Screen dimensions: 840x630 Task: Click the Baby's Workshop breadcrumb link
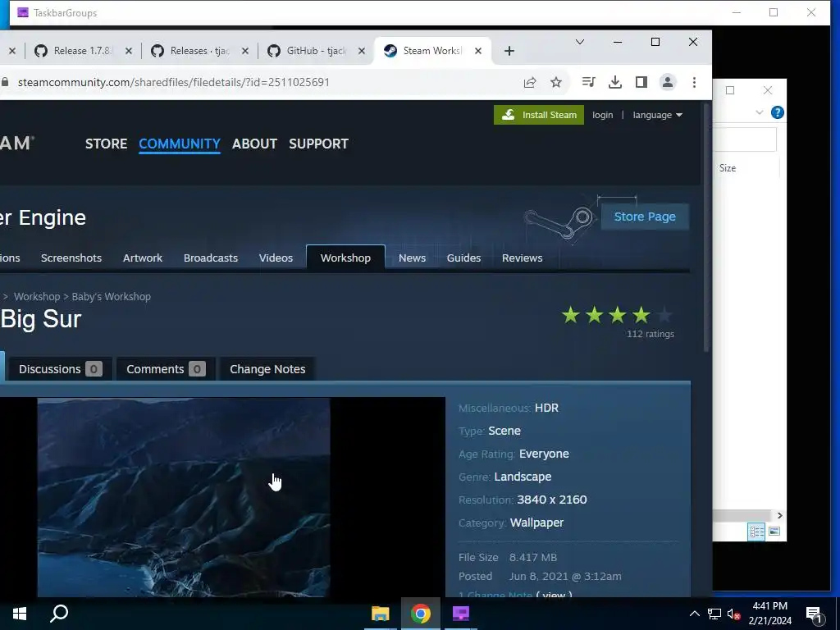point(112,296)
